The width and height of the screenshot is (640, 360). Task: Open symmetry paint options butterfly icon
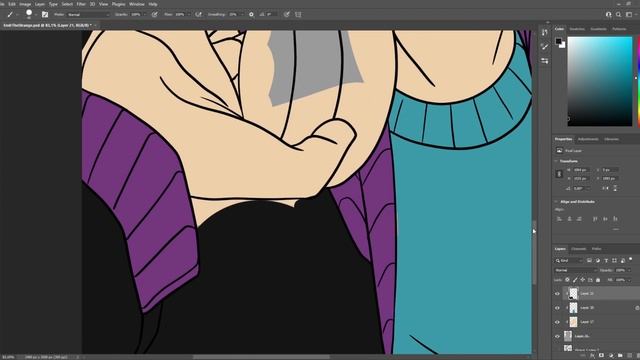pos(298,14)
